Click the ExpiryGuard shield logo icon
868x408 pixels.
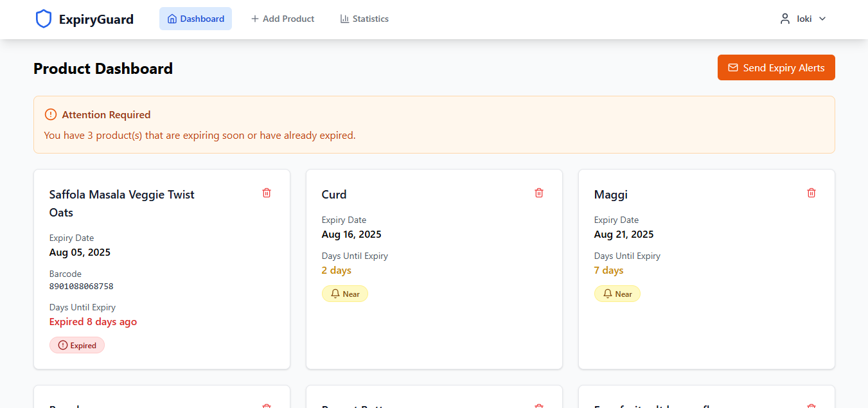point(43,19)
